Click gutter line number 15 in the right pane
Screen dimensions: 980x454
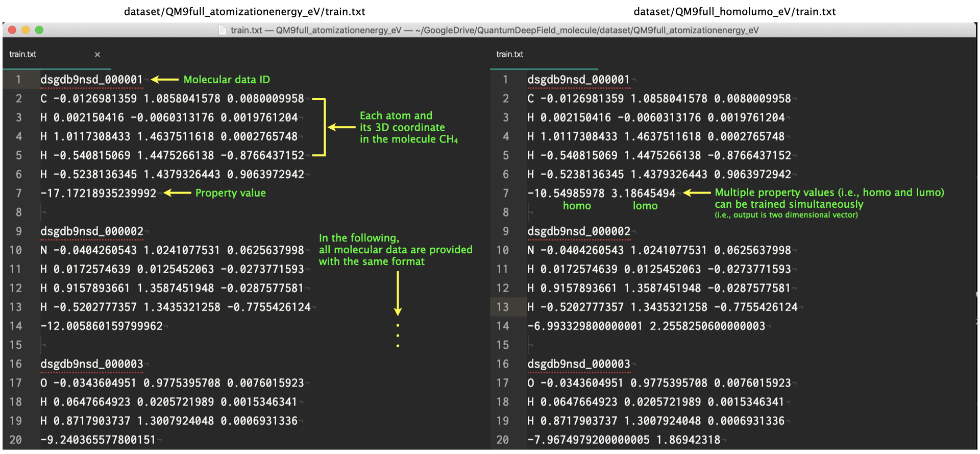pos(503,345)
